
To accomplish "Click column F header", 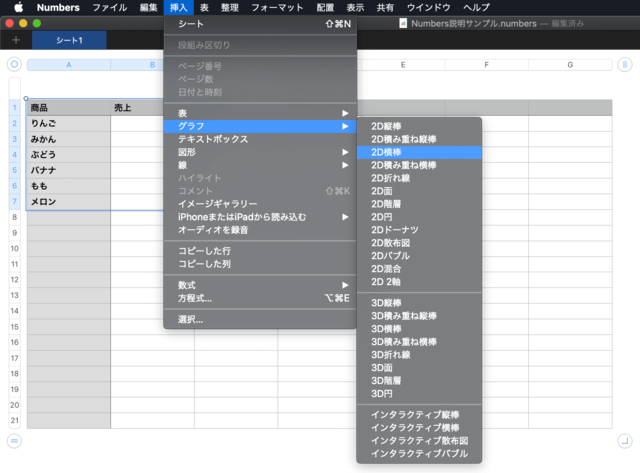I will pos(487,64).
